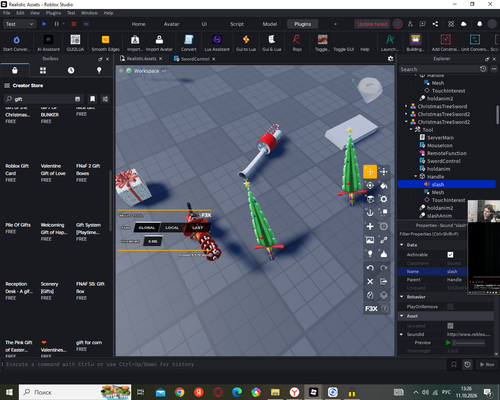
Task: Expand the ChristmasTreeSword model
Action: click(406, 106)
